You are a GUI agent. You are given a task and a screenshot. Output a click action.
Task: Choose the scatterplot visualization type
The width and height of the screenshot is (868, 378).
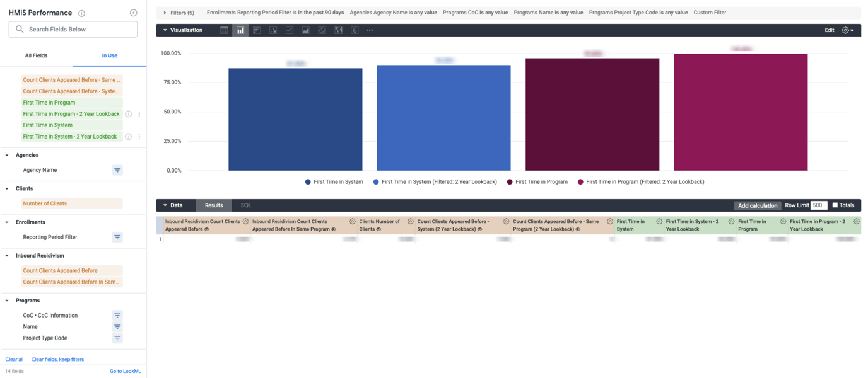pos(273,30)
